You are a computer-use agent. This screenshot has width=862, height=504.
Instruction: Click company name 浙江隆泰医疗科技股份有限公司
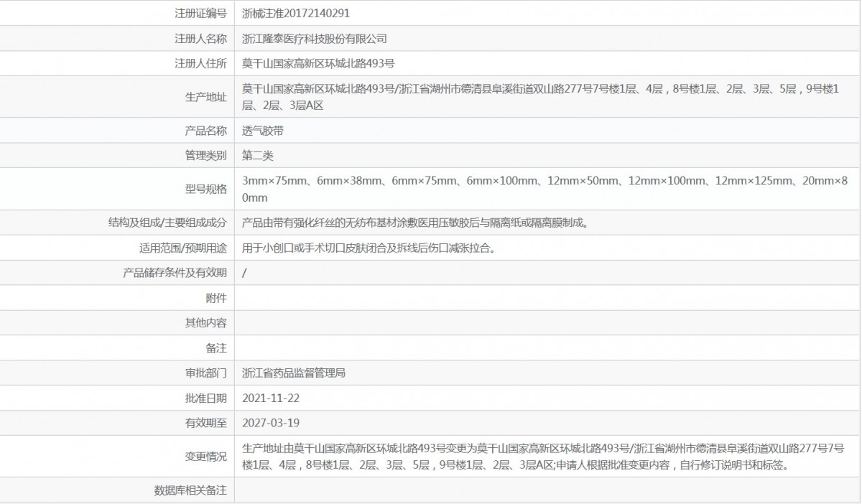pos(315,39)
